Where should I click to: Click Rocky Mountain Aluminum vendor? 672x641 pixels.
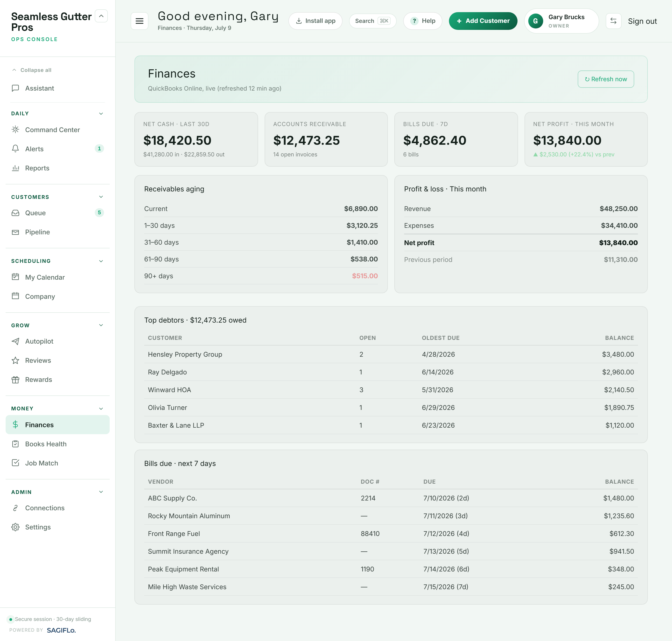click(189, 516)
